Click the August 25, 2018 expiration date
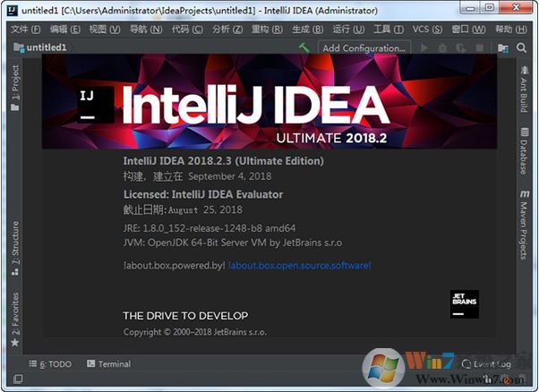 point(205,209)
